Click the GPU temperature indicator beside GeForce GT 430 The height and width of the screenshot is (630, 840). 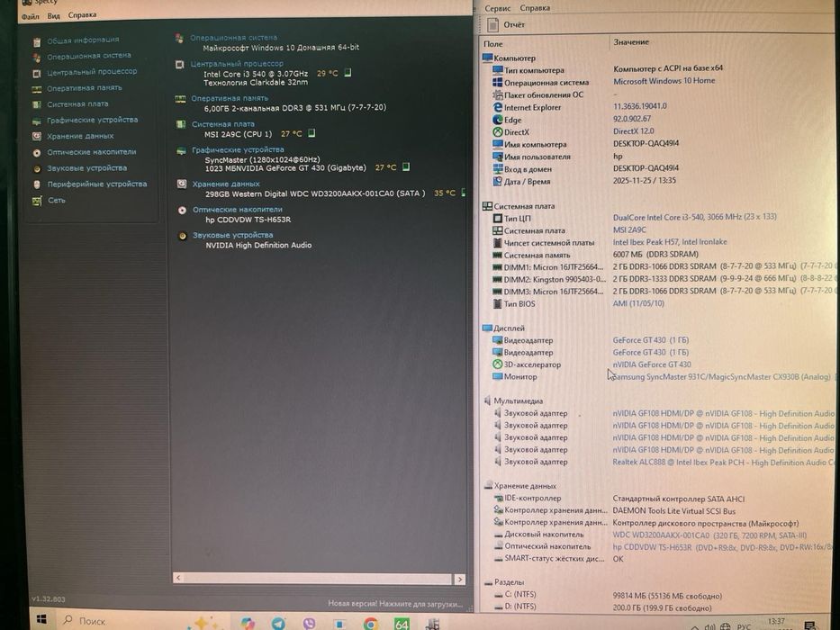click(405, 166)
